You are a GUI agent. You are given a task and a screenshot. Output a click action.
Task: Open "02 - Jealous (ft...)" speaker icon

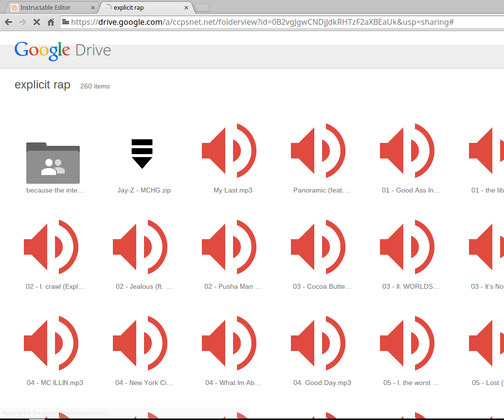point(140,246)
